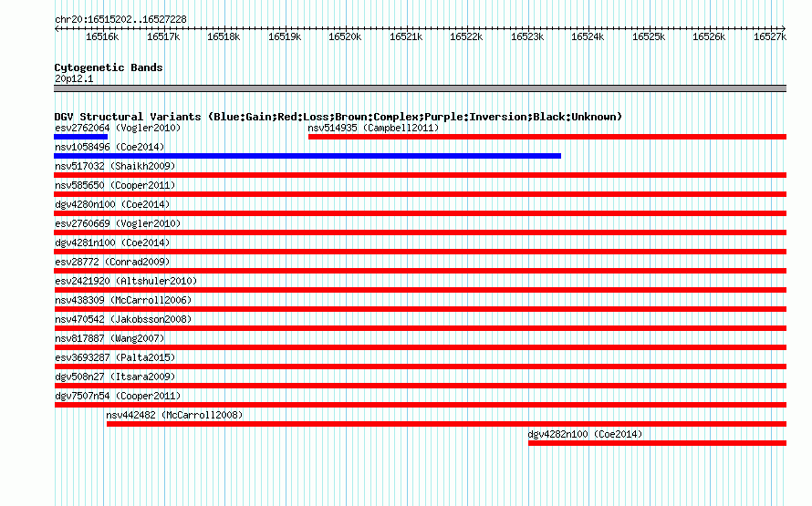Select the esv3693287 (Palta2015) label
The image size is (812, 506).
[x=115, y=357]
